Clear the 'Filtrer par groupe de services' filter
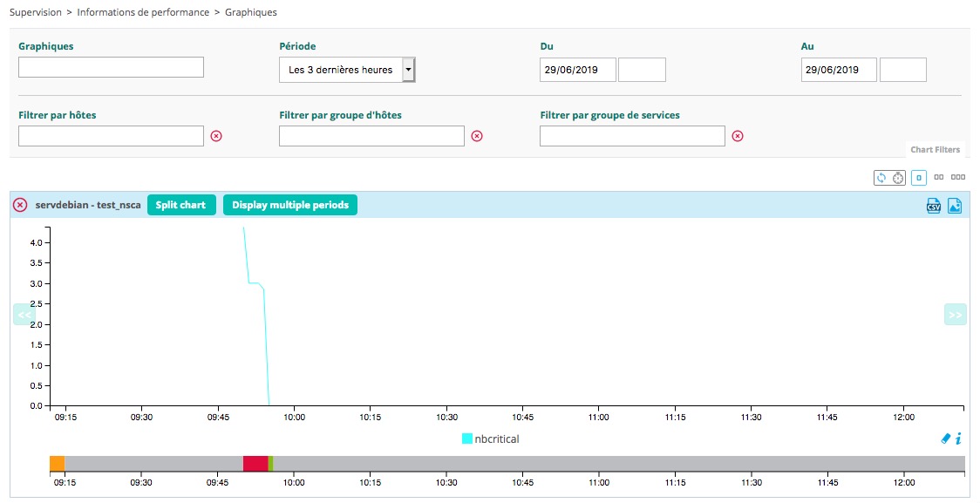Viewport: 980px width, 503px height. pyautogui.click(x=738, y=136)
